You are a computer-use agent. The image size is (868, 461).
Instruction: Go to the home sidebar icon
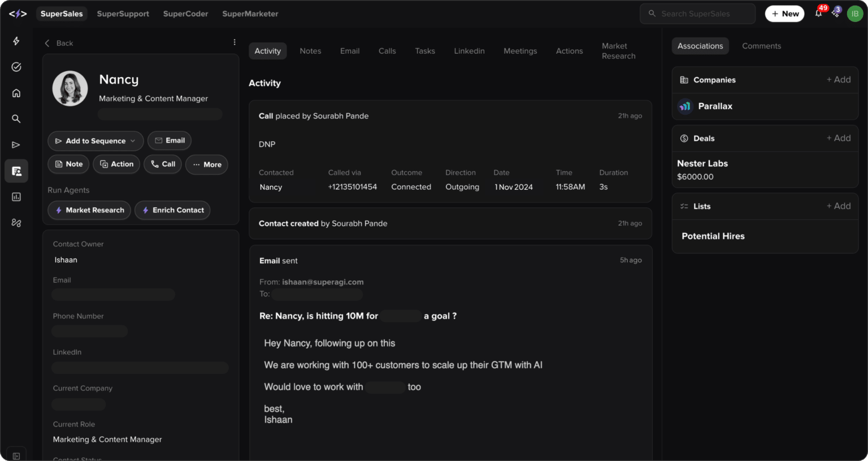click(16, 93)
